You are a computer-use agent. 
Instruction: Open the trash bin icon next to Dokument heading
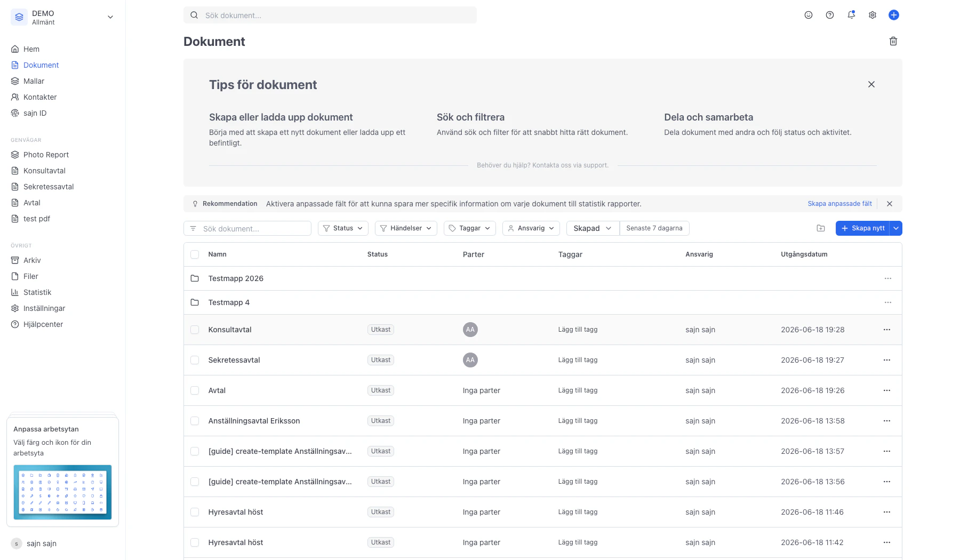tap(893, 41)
